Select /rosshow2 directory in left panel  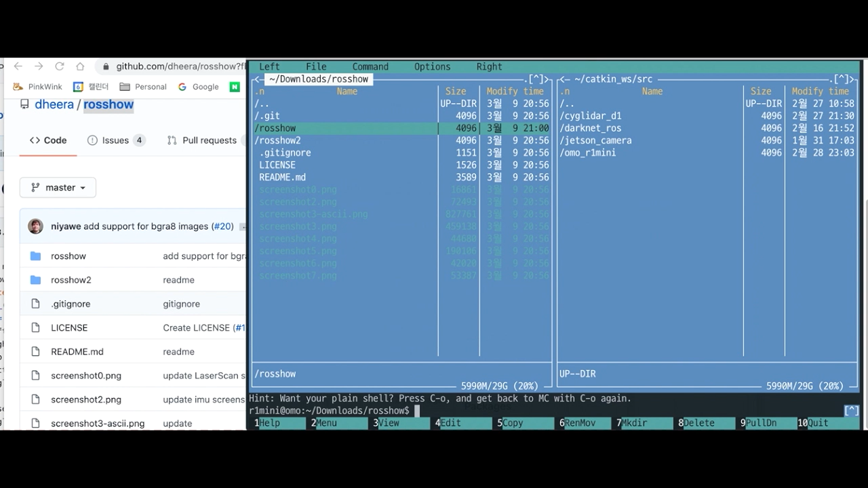coord(344,140)
